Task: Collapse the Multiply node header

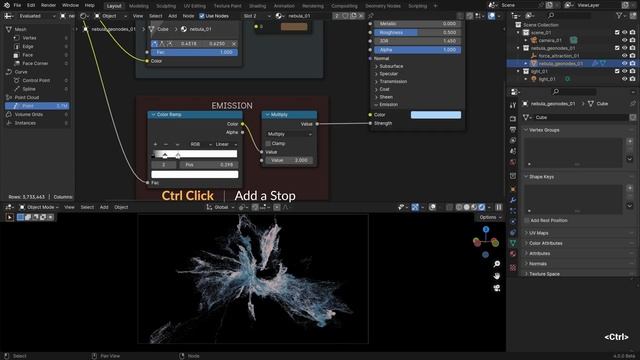Action: click(267, 115)
